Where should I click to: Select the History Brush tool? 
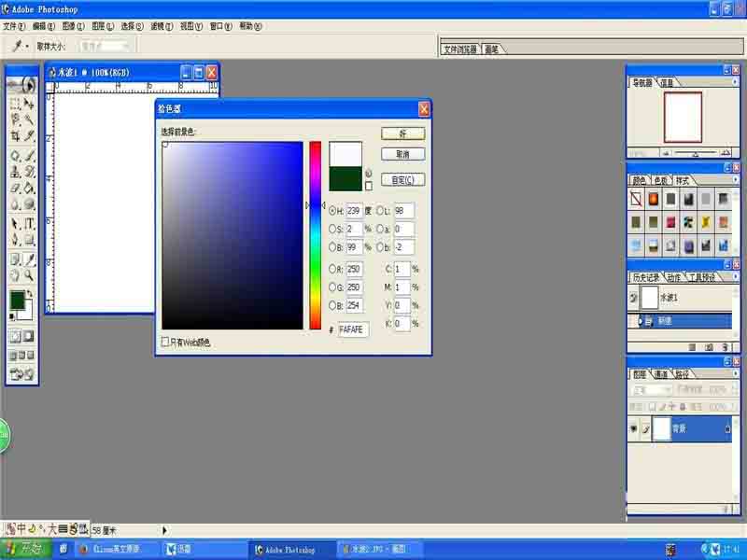(29, 172)
